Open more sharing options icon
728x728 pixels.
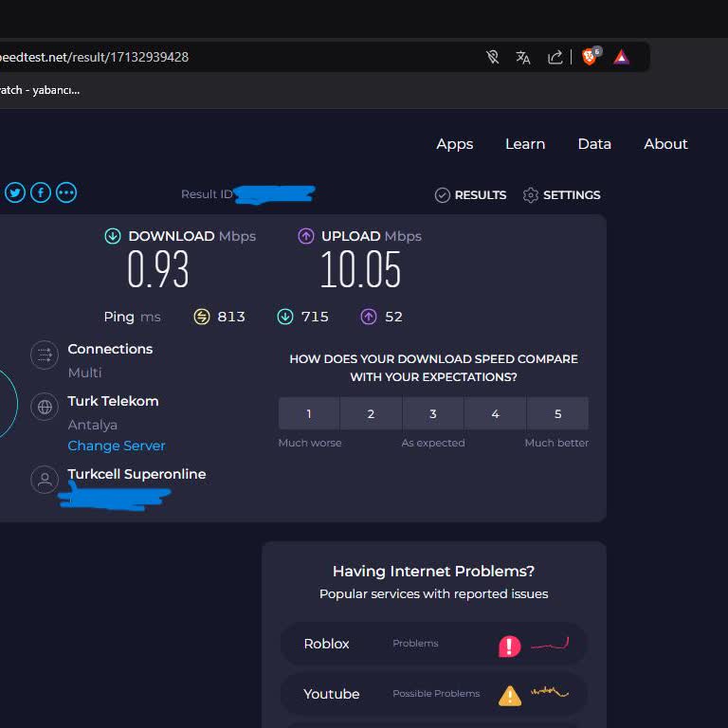point(66,192)
